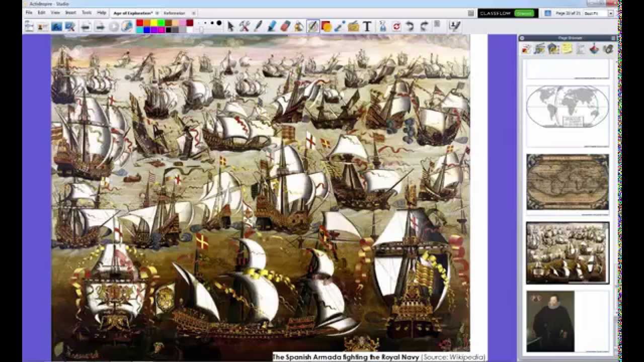Select the Text tool
The width and height of the screenshot is (644, 362).
[367, 26]
